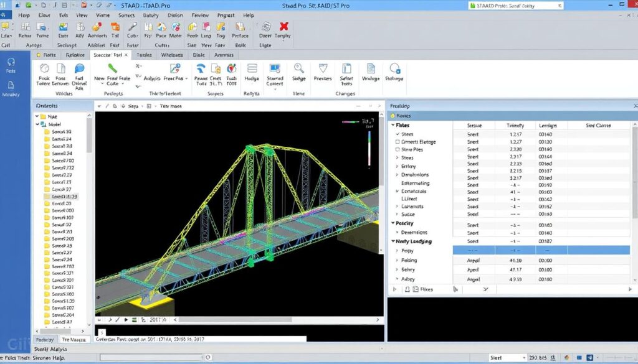
Task: Open the Free Pra dropdown arrow
Action: click(x=186, y=78)
